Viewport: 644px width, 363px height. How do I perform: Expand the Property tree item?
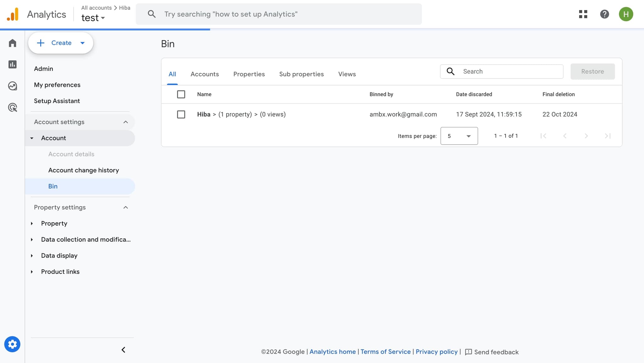(x=54, y=223)
